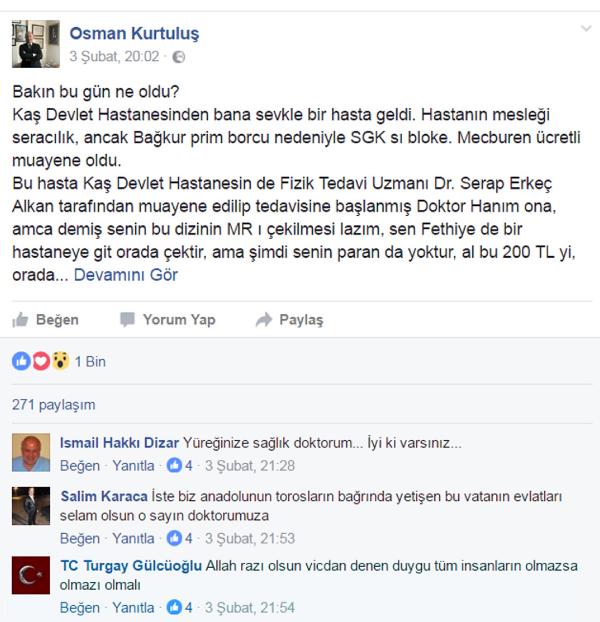Viewport: 600px width, 622px height.
Task: Click the yellow wow reaction emoji
Action: [x=60, y=361]
